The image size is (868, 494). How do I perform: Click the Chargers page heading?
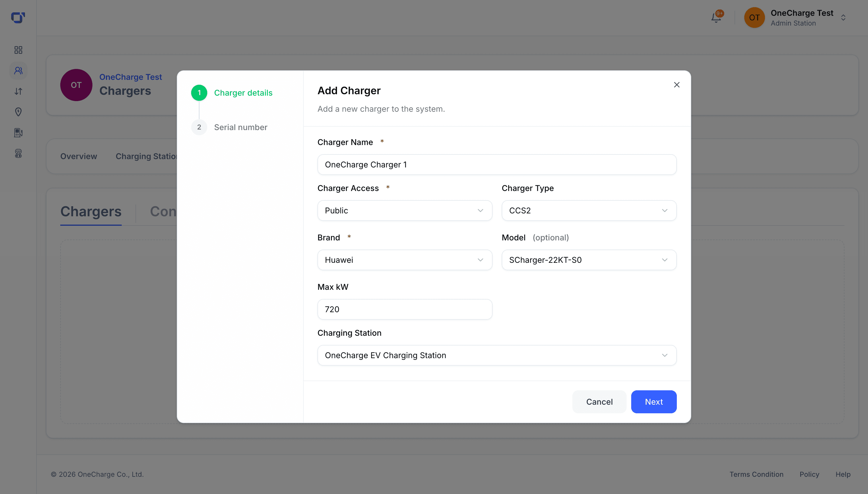tap(125, 91)
